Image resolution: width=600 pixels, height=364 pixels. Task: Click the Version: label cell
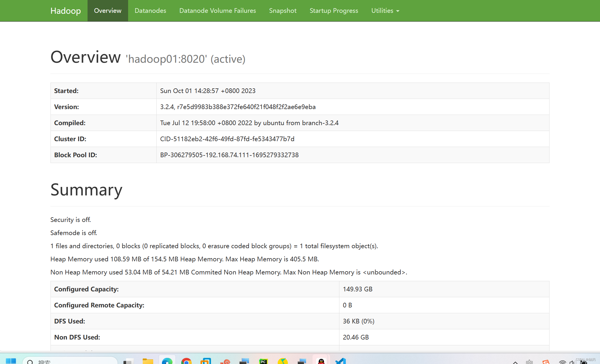pyautogui.click(x=104, y=107)
